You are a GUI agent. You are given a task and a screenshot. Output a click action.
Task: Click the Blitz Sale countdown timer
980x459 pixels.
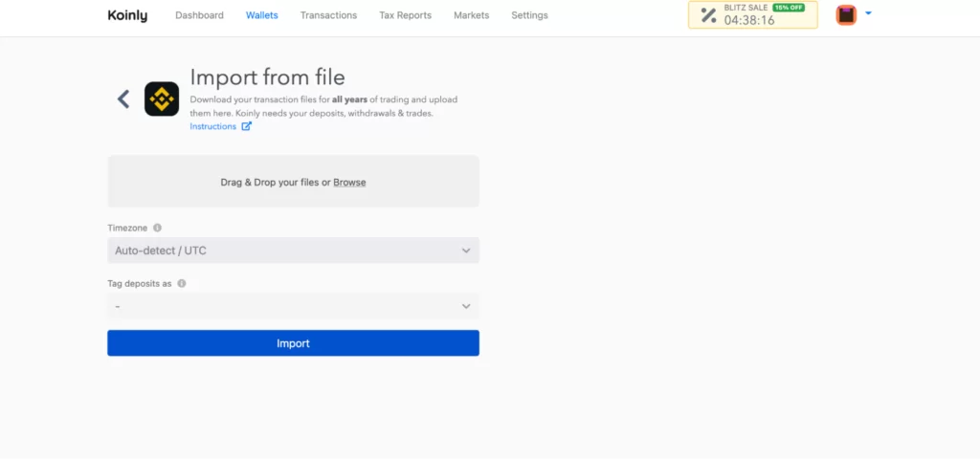point(749,20)
